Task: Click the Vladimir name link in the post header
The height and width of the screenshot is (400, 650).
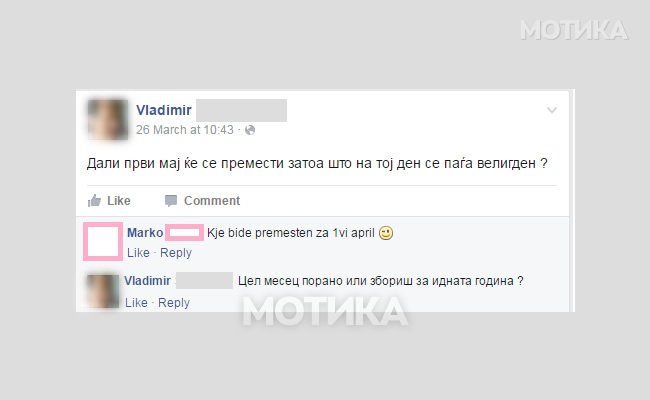Action: (x=164, y=110)
